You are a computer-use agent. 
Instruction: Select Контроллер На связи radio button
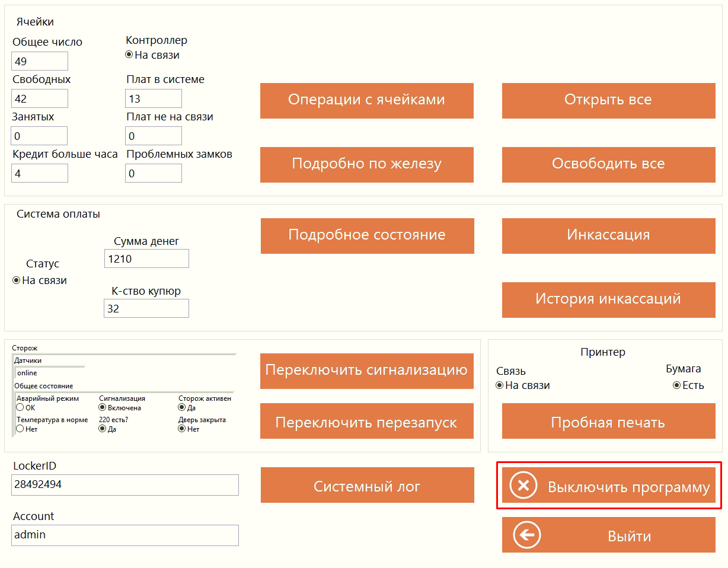[129, 55]
